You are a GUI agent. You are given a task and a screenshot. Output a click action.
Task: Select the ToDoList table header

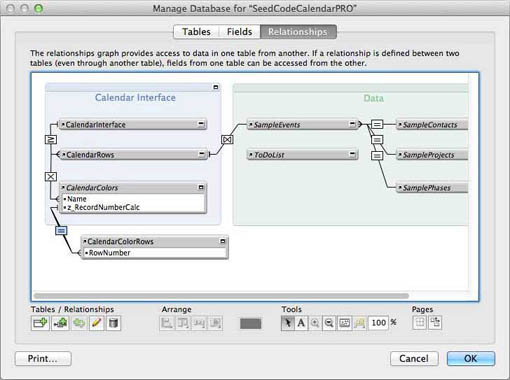click(303, 155)
